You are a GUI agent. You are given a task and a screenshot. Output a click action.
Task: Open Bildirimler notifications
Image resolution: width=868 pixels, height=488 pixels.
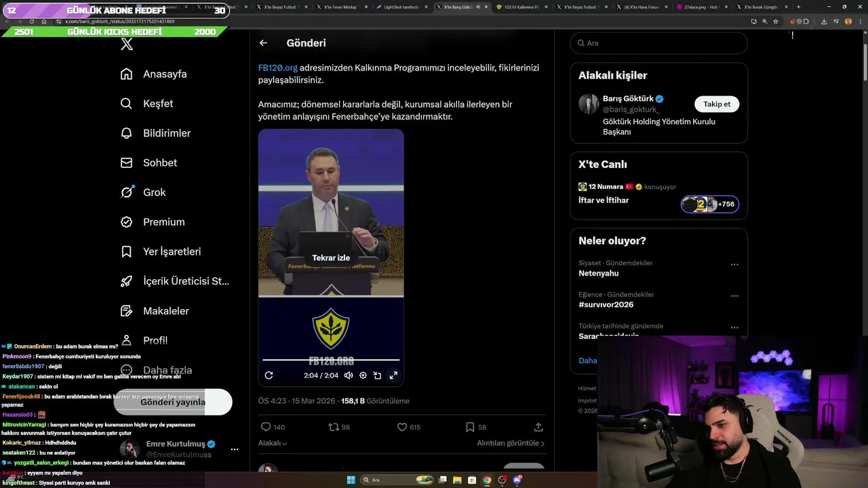click(155, 134)
